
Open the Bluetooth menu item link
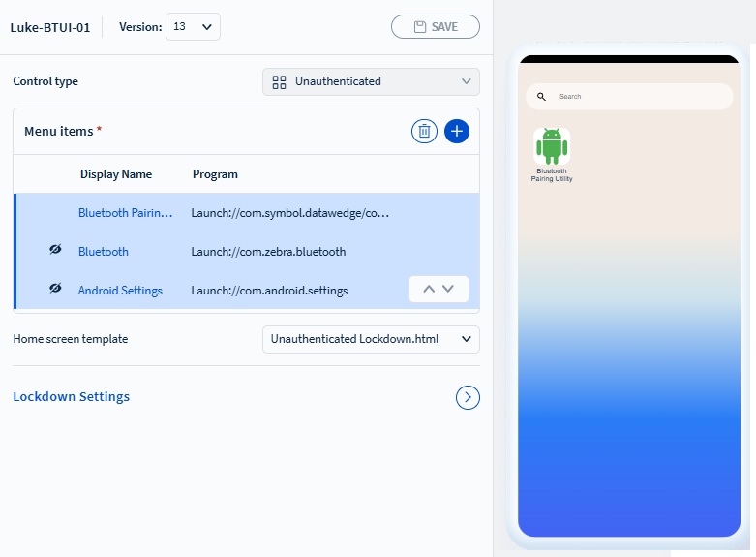click(104, 252)
